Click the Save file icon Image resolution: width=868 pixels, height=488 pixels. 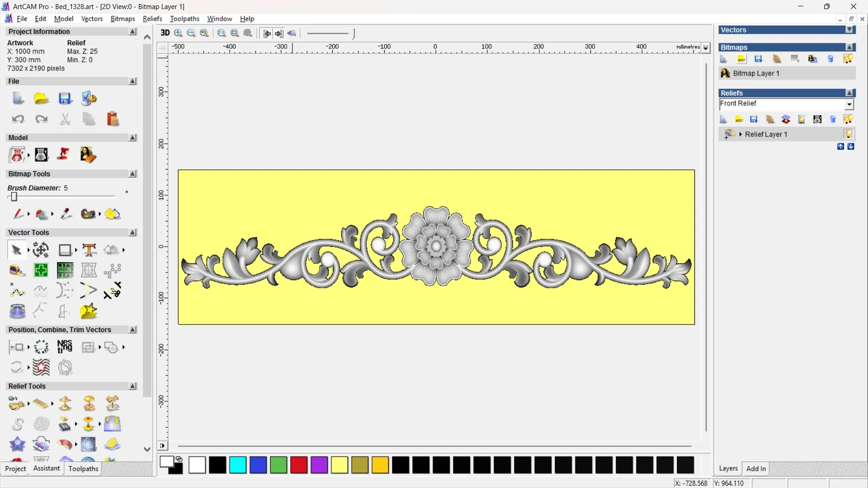point(65,99)
